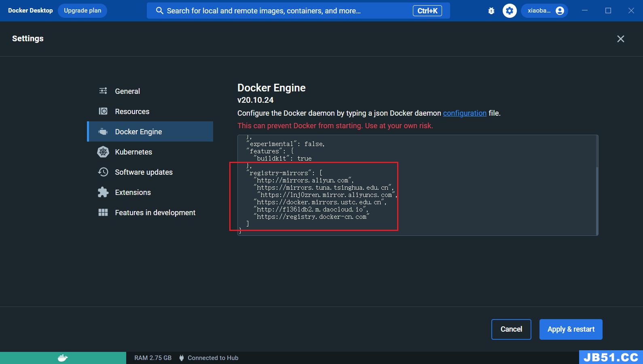The image size is (643, 364).
Task: Click the Extensions puzzle piece icon
Action: tap(103, 192)
